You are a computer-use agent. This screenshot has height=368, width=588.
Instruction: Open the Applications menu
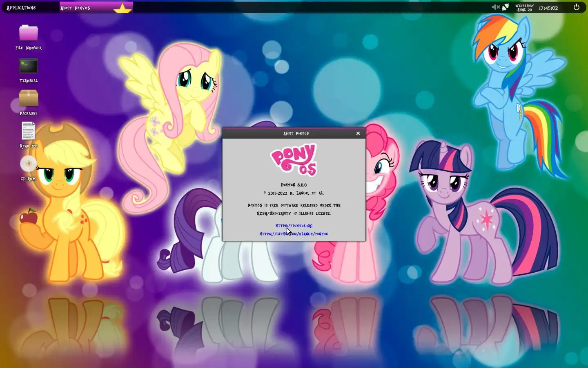[21, 8]
